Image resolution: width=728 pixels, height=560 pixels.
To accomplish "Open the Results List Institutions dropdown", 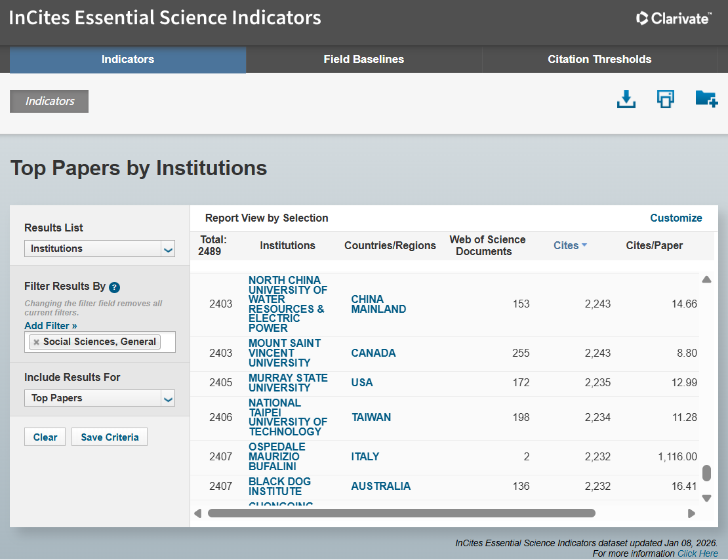I will (x=168, y=249).
